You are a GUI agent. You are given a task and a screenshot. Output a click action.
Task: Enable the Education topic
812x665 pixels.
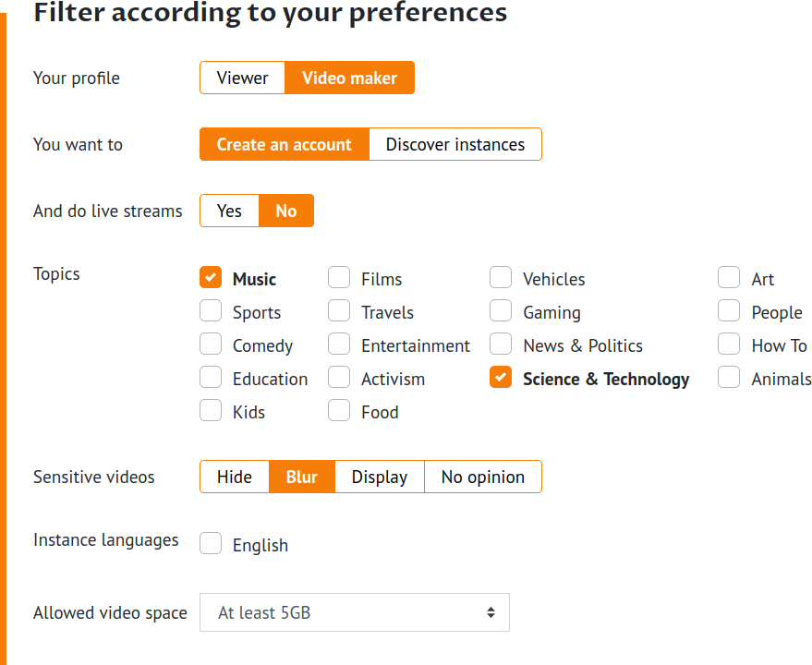tap(211, 378)
